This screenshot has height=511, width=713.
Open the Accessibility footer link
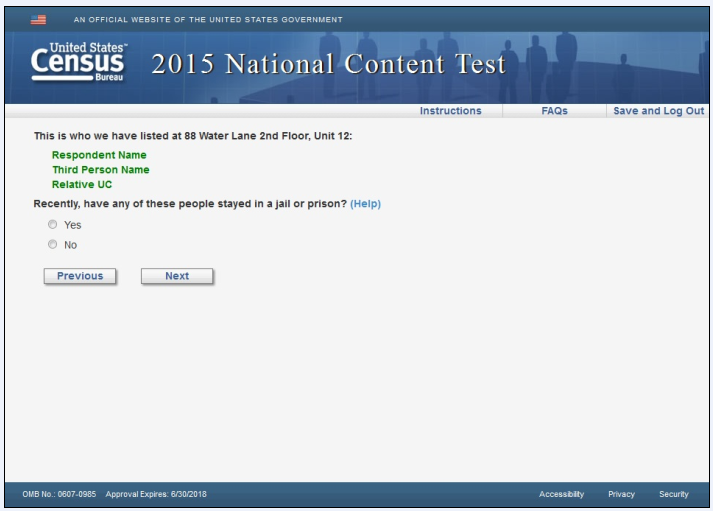pyautogui.click(x=561, y=494)
